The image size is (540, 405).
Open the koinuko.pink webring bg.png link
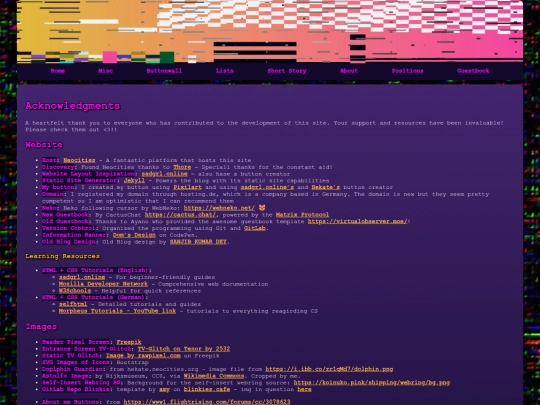coord(372,383)
